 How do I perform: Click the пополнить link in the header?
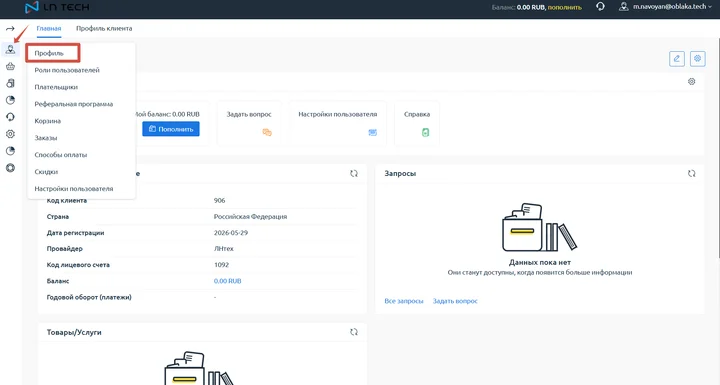coord(564,7)
